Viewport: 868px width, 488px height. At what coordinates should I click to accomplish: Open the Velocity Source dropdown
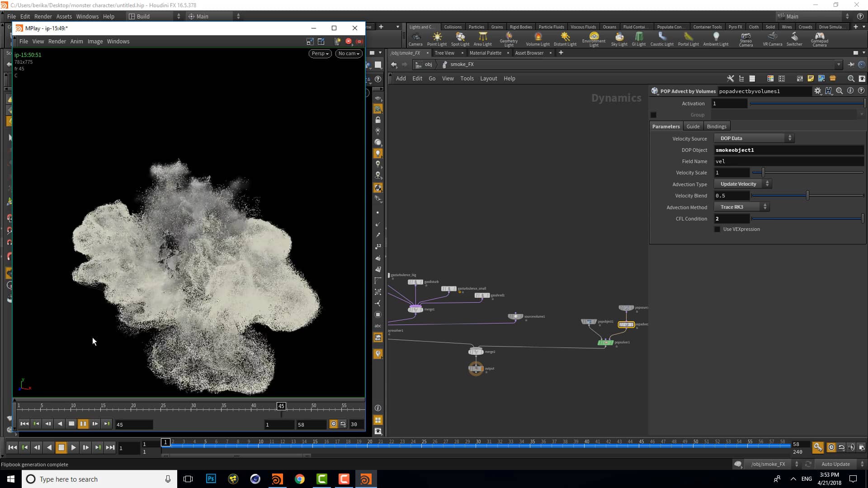pyautogui.click(x=753, y=138)
